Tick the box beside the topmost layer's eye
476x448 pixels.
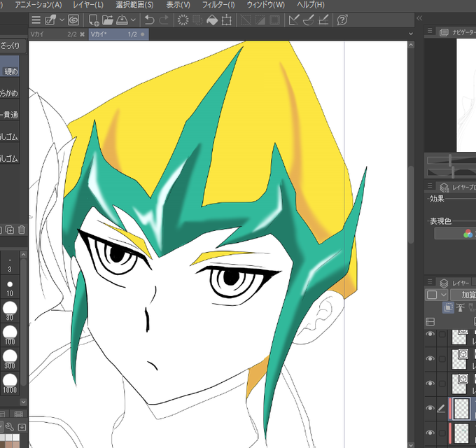point(442,334)
